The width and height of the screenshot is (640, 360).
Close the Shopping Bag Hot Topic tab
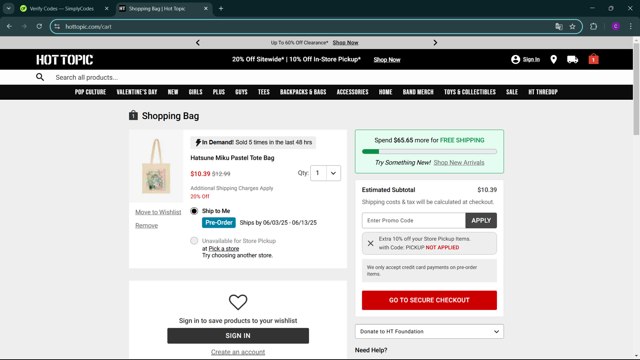pyautogui.click(x=206, y=8)
